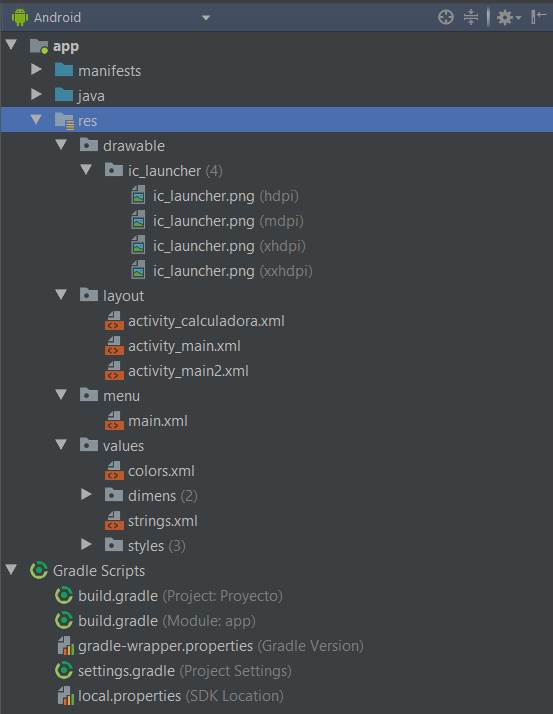
Task: Click the collapse all icon in toolbar
Action: [x=471, y=17]
